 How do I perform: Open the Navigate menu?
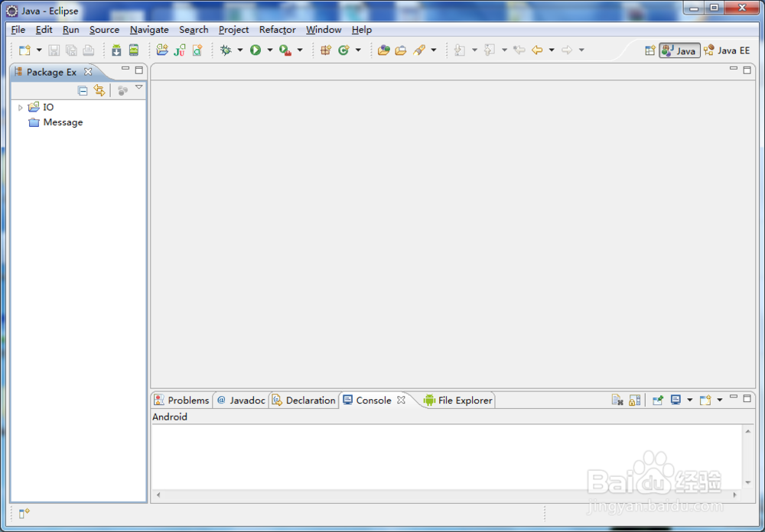[149, 30]
